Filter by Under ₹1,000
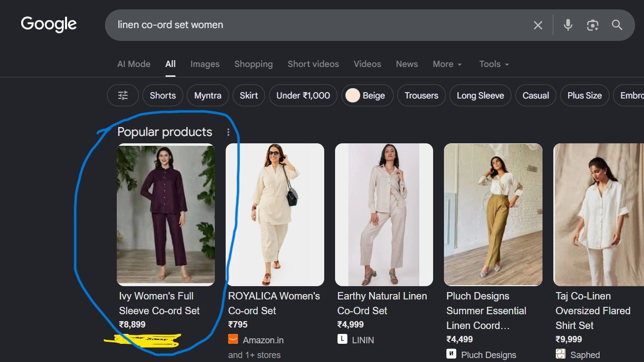The height and width of the screenshot is (362, 644). pos(303,96)
